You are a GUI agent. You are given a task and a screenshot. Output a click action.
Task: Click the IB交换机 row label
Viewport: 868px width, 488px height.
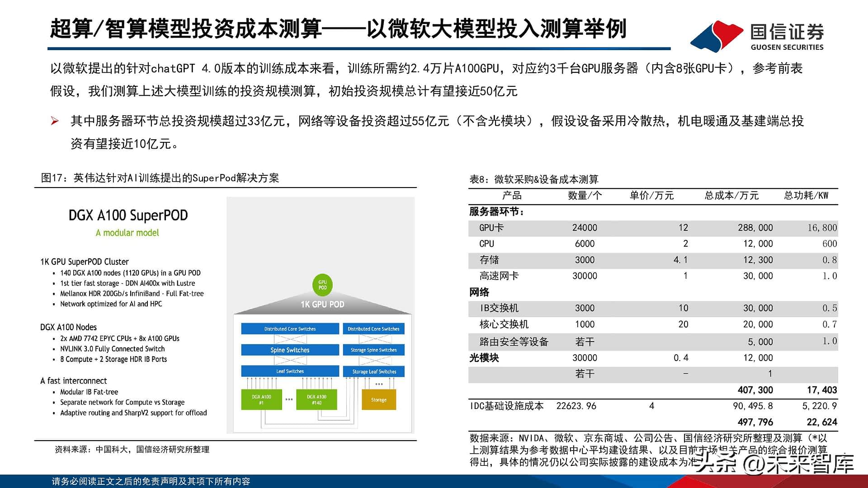coord(499,308)
